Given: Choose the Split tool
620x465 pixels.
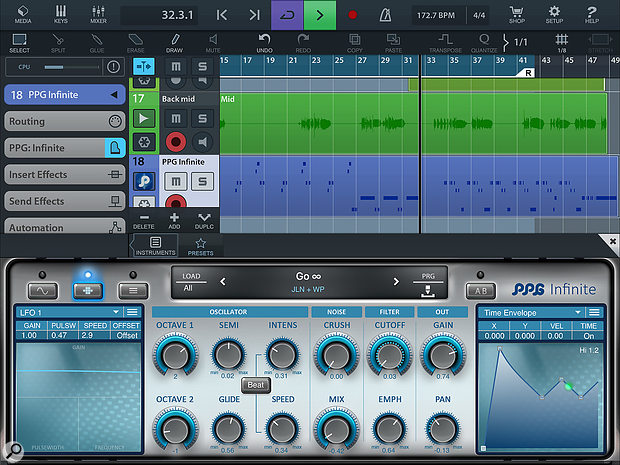Looking at the screenshot, I should click(58, 43).
